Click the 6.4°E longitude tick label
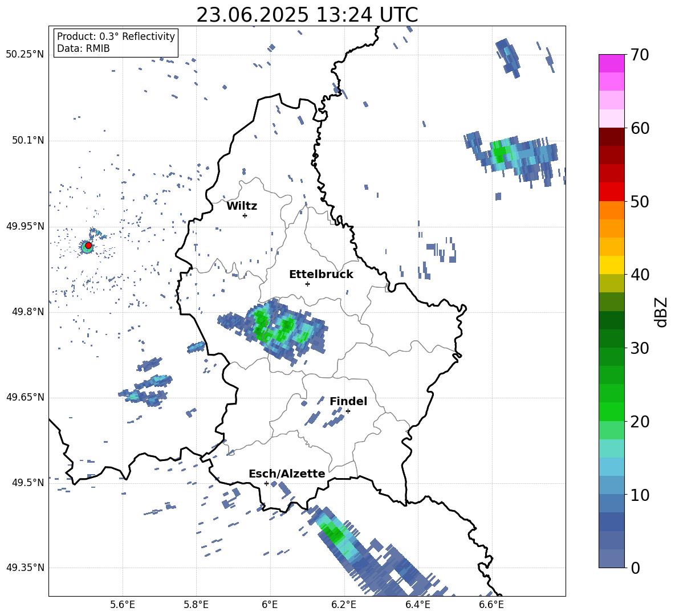 pyautogui.click(x=417, y=605)
